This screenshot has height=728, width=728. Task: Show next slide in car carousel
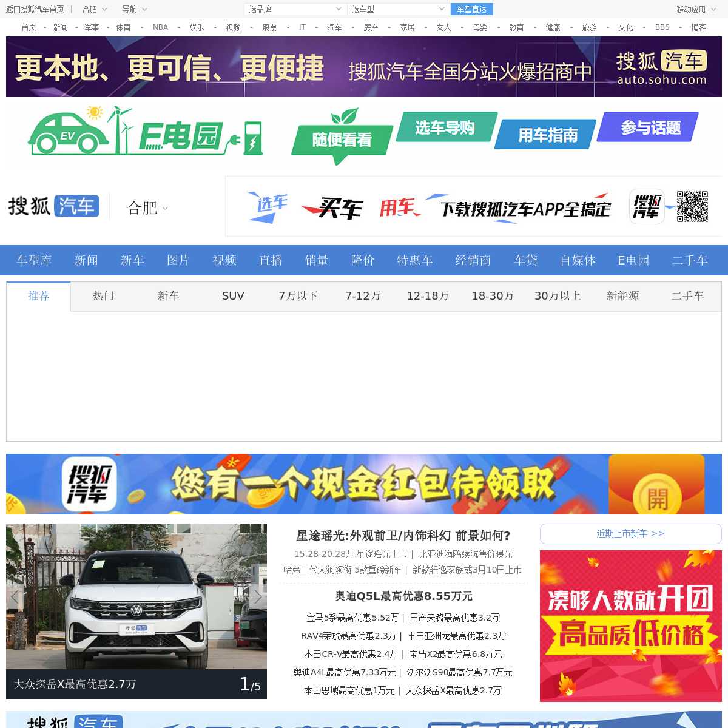(258, 596)
